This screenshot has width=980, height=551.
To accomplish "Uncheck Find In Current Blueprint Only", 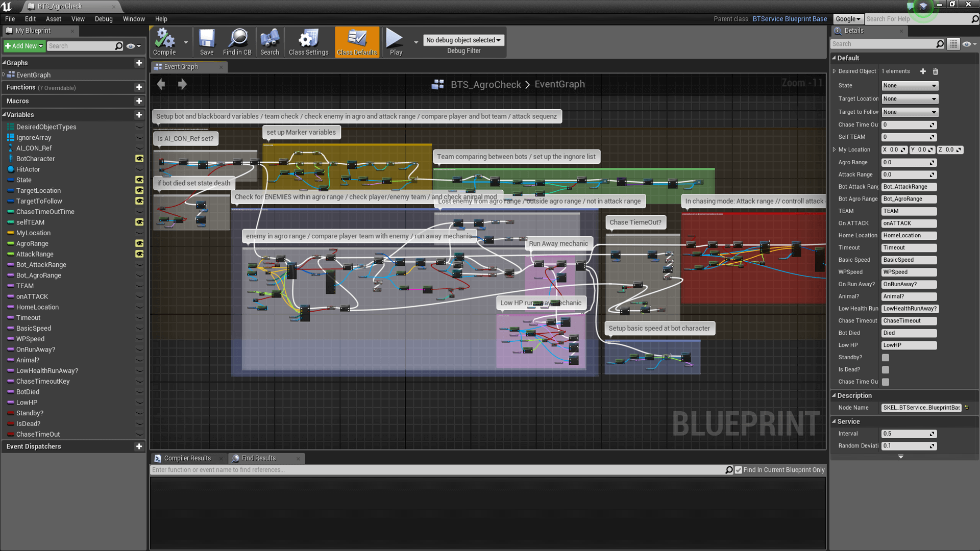I will coord(739,470).
